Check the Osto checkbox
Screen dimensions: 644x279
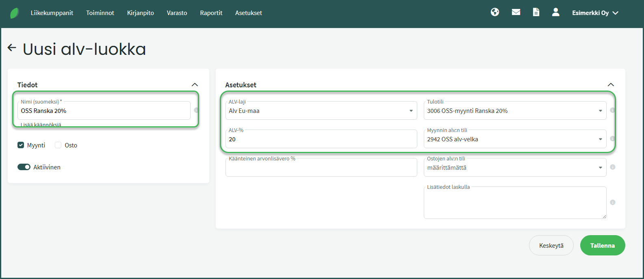click(x=58, y=145)
